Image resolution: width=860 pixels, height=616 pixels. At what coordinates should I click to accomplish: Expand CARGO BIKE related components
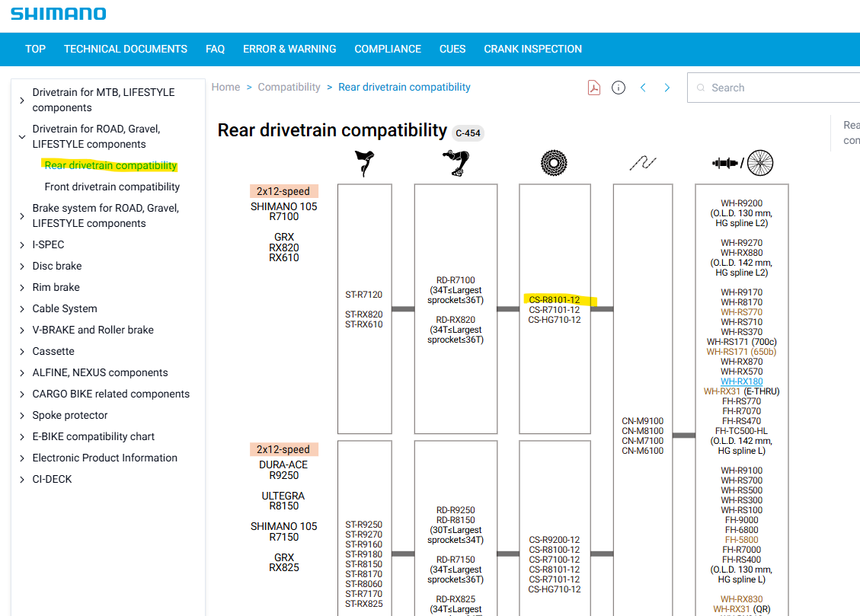coord(22,394)
